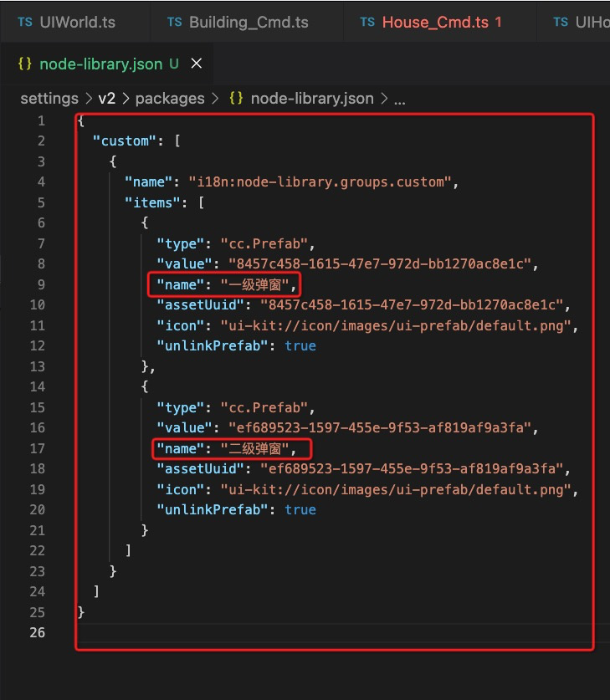
Task: Open the packages breadcrumb folder
Action: coord(170,98)
